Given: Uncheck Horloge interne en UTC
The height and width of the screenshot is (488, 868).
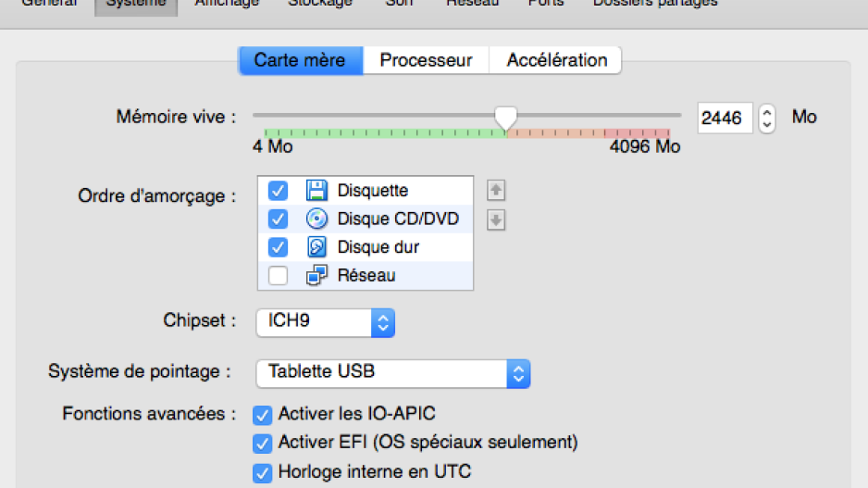Looking at the screenshot, I should pos(263,472).
